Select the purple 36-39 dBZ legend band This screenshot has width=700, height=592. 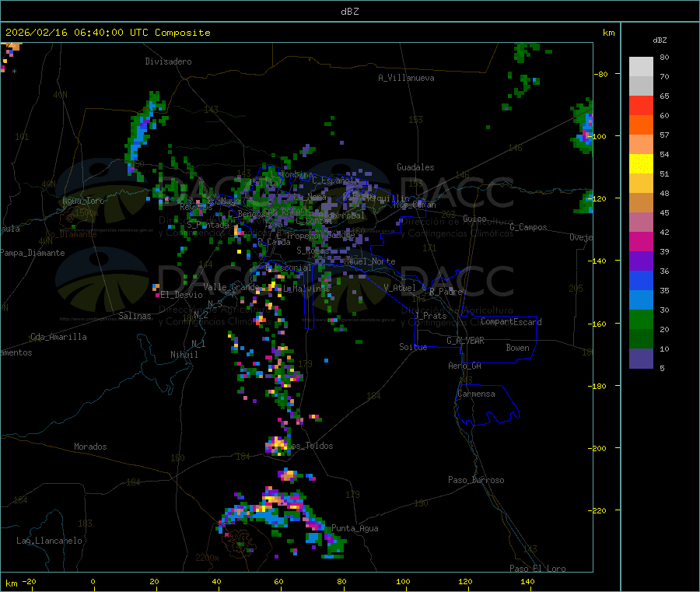click(641, 261)
